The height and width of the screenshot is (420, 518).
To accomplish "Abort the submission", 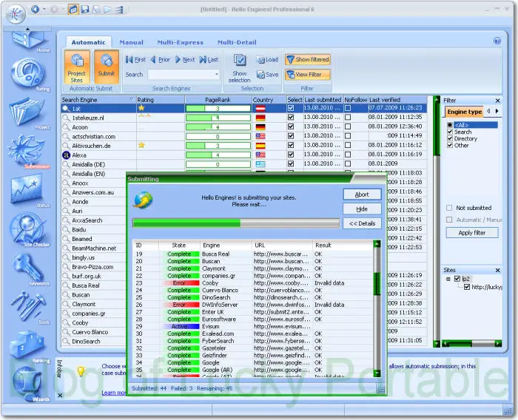I will coord(362,194).
